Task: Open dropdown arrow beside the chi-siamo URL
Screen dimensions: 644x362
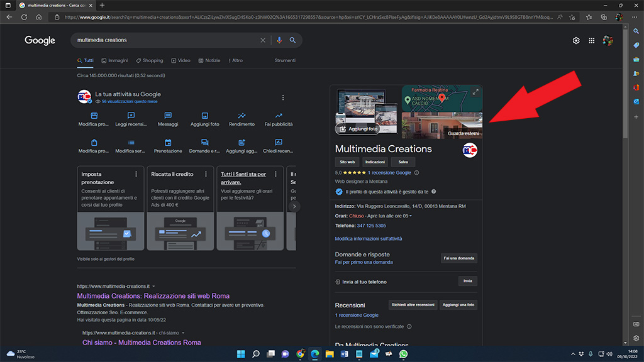Action: (183, 333)
